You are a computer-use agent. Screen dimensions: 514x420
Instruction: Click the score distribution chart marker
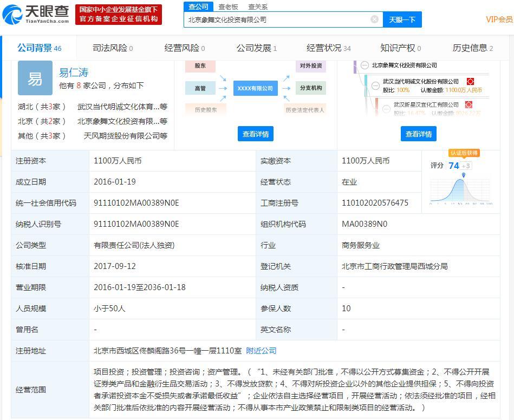point(463,175)
